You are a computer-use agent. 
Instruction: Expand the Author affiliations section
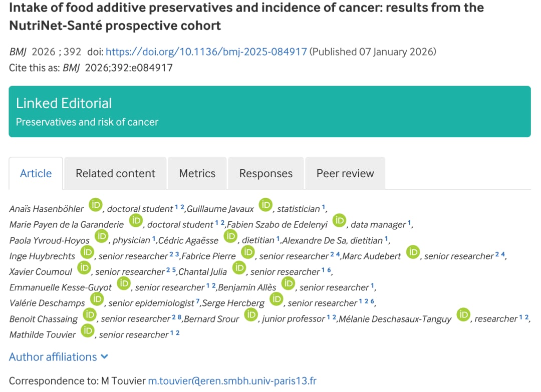pos(59,357)
